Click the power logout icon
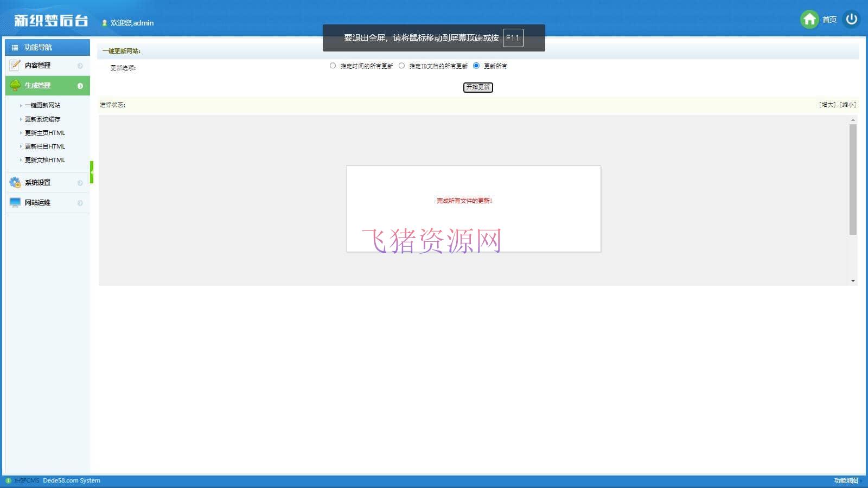868x488 pixels. [x=851, y=20]
